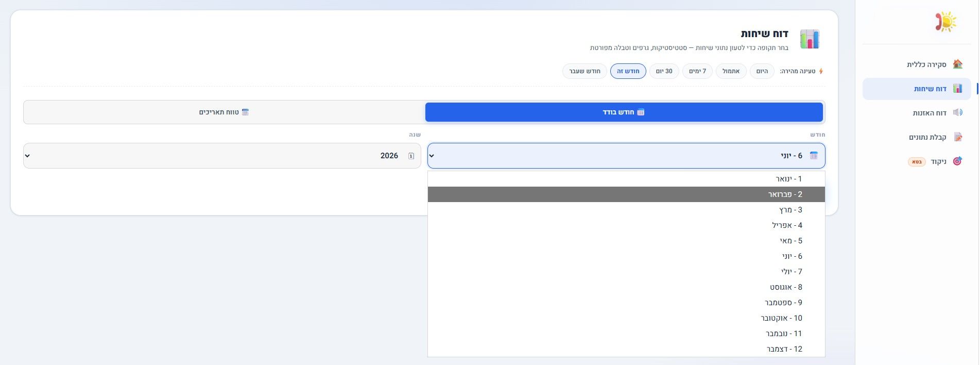Click the sun and phone app logo
This screenshot has width=980, height=365.
coord(946,22)
